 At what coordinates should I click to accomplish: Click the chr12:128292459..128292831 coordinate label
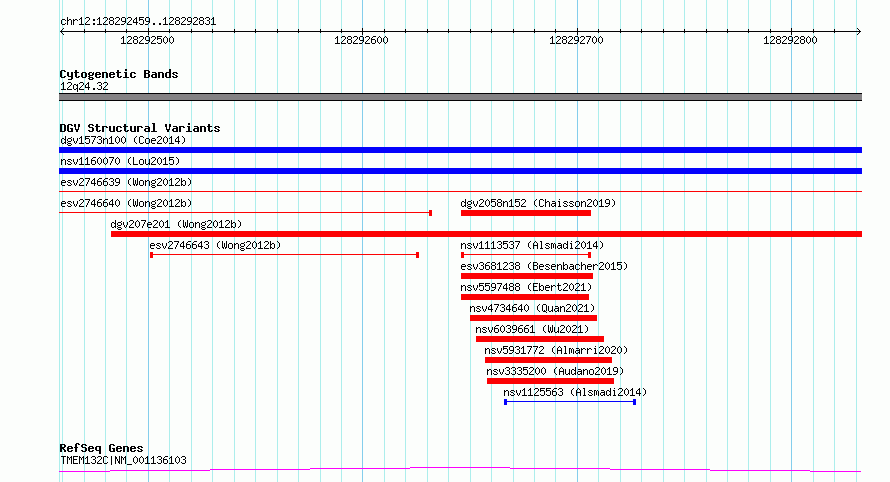coord(138,22)
